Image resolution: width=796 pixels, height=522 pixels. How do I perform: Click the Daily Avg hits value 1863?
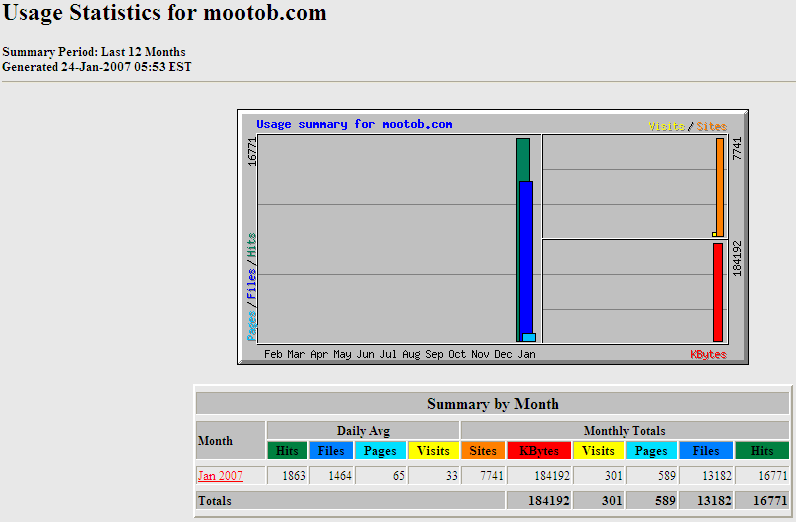287,476
